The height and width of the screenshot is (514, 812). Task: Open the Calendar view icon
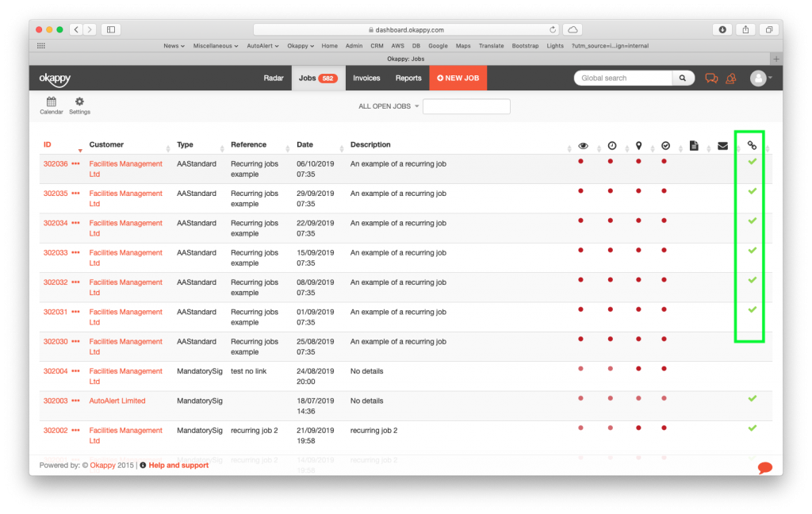(52, 105)
